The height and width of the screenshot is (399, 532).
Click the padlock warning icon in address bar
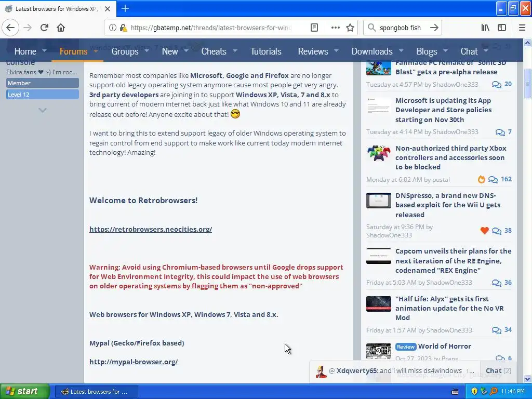(124, 28)
